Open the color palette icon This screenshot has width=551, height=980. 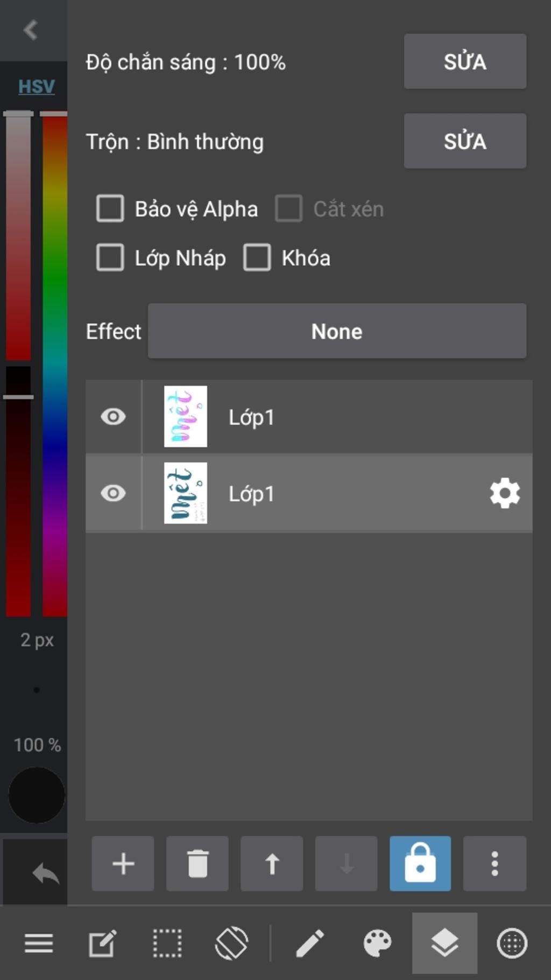click(377, 943)
